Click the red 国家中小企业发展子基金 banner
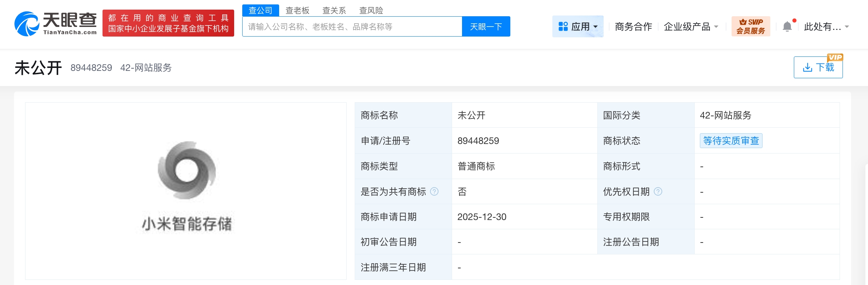This screenshot has width=868, height=285. click(168, 23)
